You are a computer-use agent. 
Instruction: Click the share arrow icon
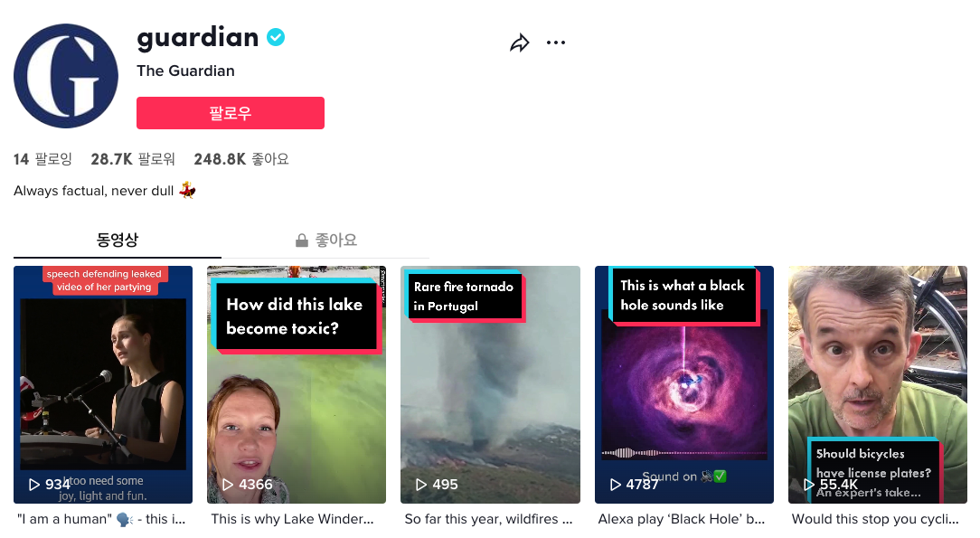point(519,42)
